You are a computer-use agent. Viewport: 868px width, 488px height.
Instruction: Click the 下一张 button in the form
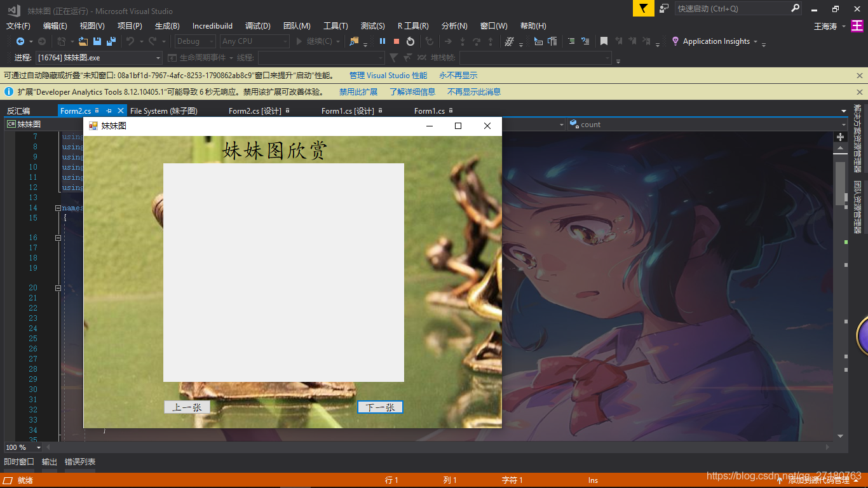(x=380, y=407)
